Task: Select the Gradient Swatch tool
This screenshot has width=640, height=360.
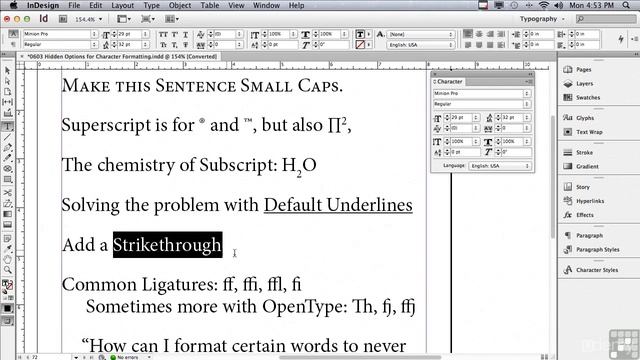Action: click(x=7, y=214)
